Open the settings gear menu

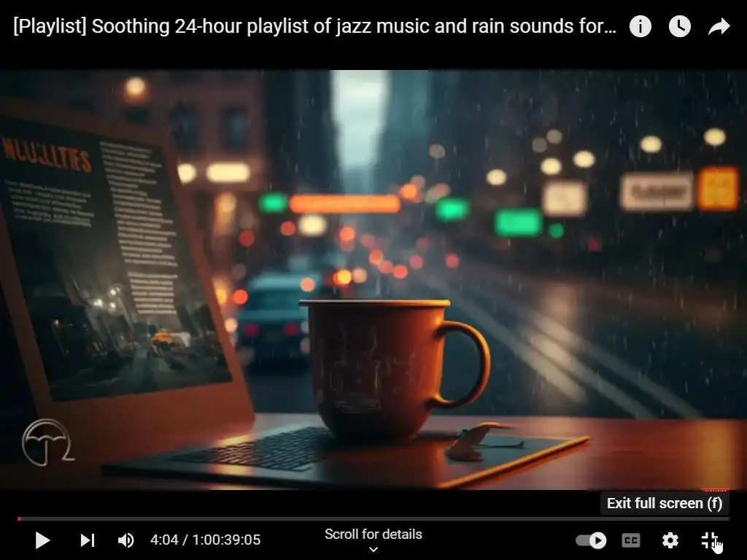pyautogui.click(x=670, y=540)
